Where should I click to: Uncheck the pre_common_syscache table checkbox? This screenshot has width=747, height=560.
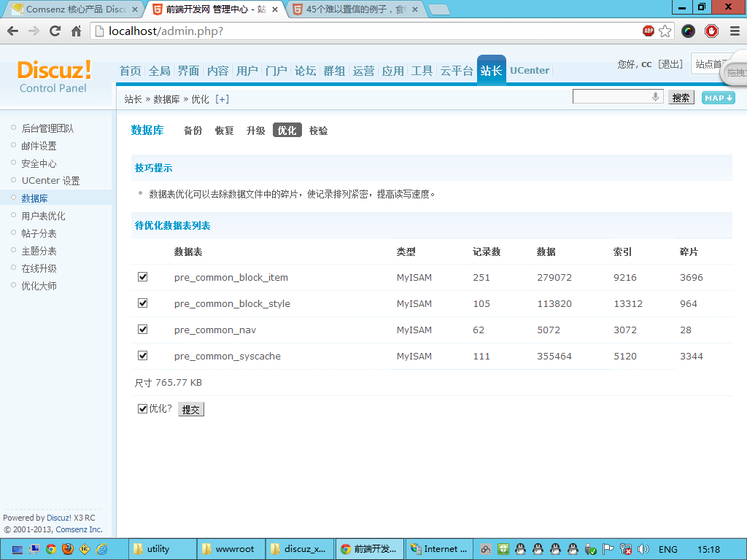142,355
